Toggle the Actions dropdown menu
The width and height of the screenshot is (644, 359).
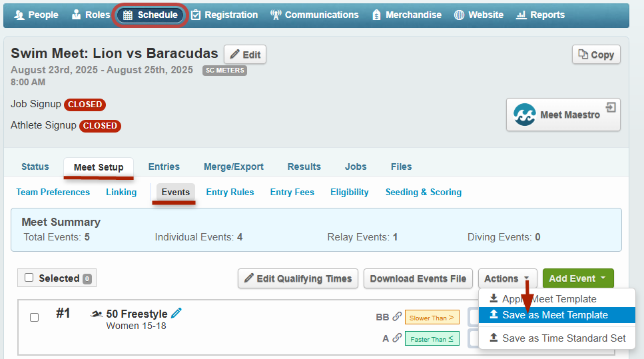(507, 278)
